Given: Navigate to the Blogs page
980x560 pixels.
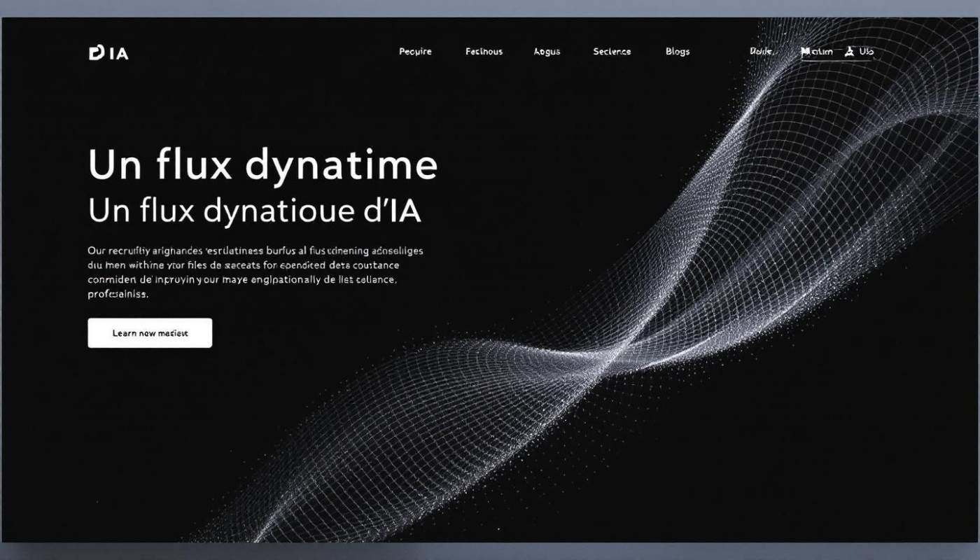Looking at the screenshot, I should point(678,52).
